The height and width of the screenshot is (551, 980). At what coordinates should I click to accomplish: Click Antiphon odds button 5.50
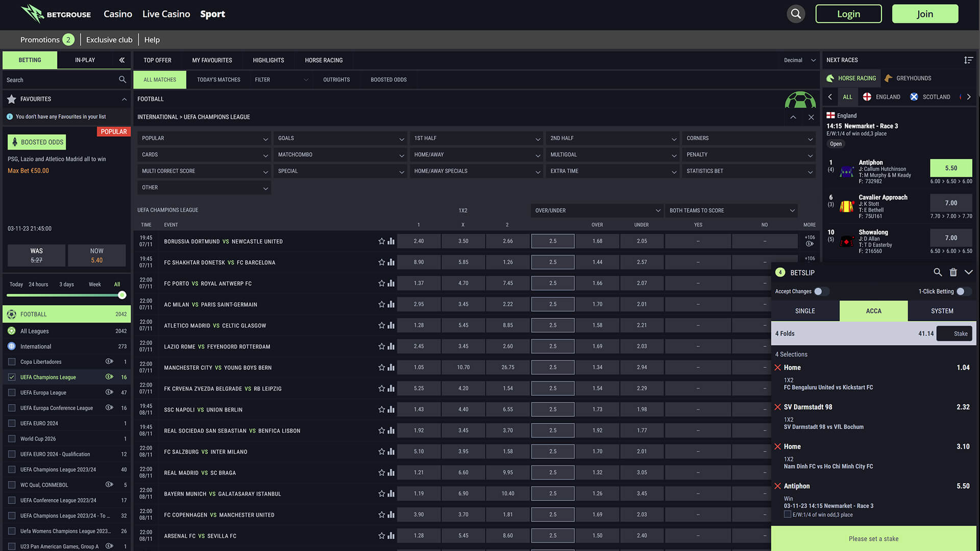click(951, 168)
